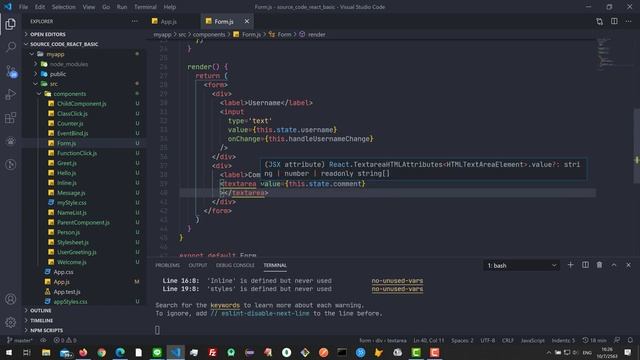This screenshot has width=640, height=360.
Task: Change UTF-8 encoding in status bar
Action: [488, 340]
